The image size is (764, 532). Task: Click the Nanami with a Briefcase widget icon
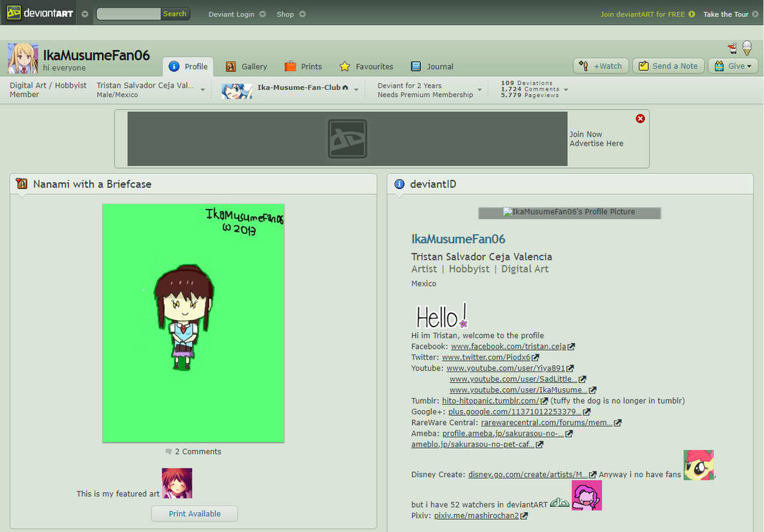pyautogui.click(x=21, y=184)
